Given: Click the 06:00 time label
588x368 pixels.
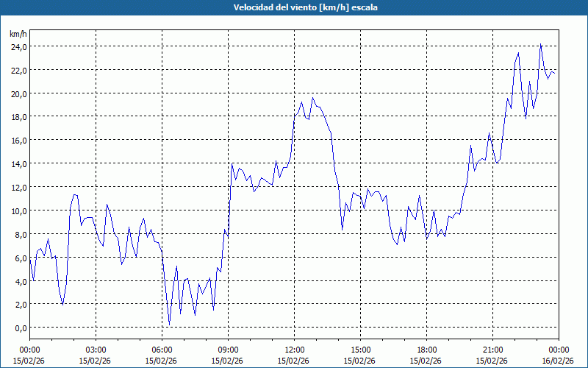Looking at the screenshot, I should click(x=162, y=350).
